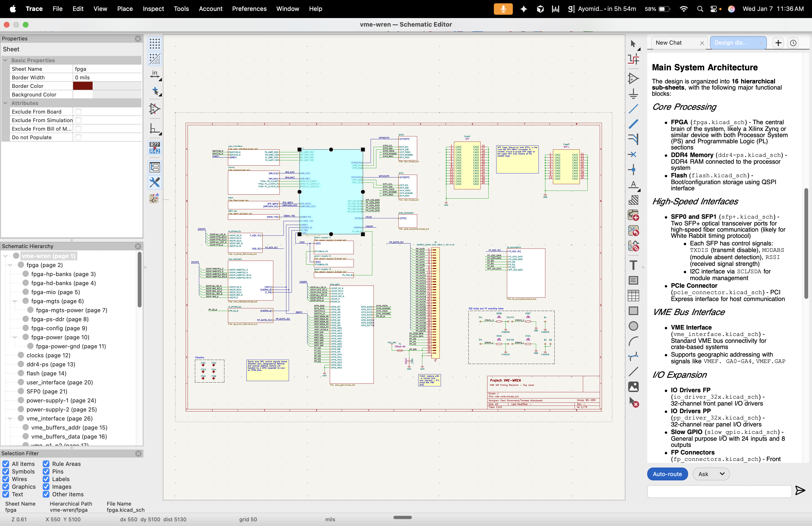This screenshot has height=526, width=812.
Task: Collapse the Basic Properties section
Action: click(x=5, y=60)
